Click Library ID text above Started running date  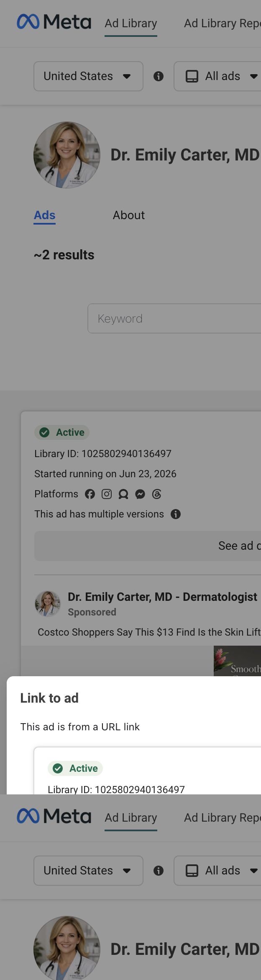point(103,454)
